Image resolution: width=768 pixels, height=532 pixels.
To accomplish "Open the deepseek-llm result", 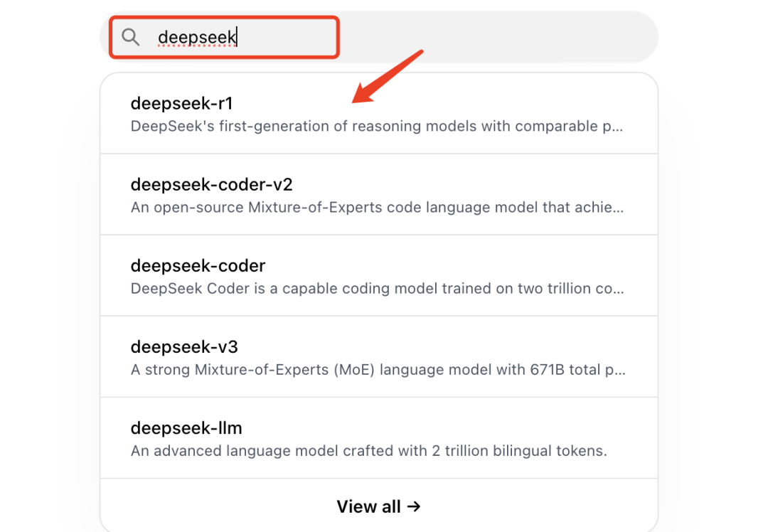I will (x=378, y=438).
